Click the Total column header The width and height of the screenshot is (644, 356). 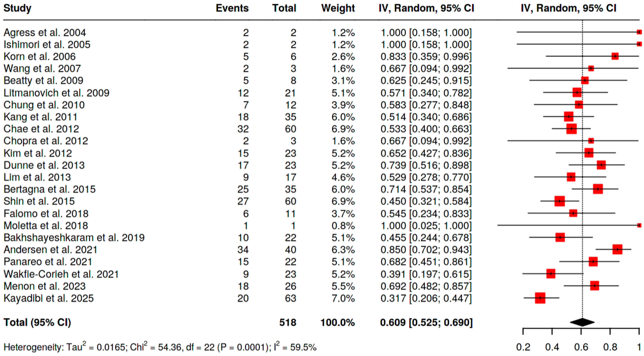pyautogui.click(x=284, y=8)
